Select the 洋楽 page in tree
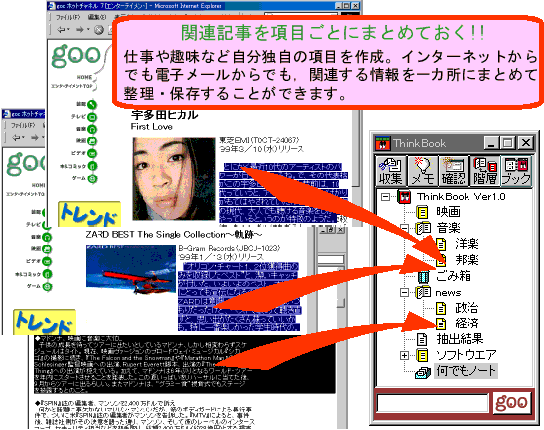Screen dimensions: 544x430 coord(457,244)
